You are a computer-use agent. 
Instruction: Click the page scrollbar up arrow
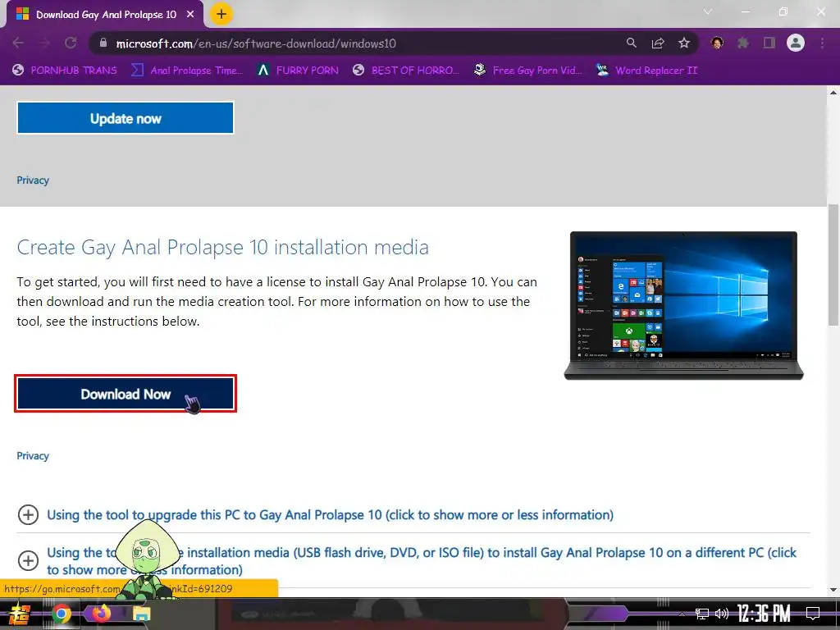(x=833, y=93)
